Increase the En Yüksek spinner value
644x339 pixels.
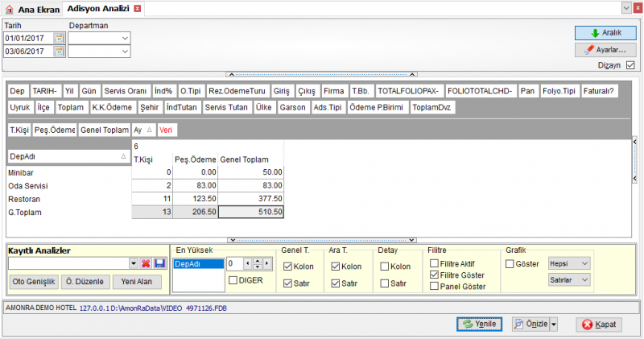[258, 261]
